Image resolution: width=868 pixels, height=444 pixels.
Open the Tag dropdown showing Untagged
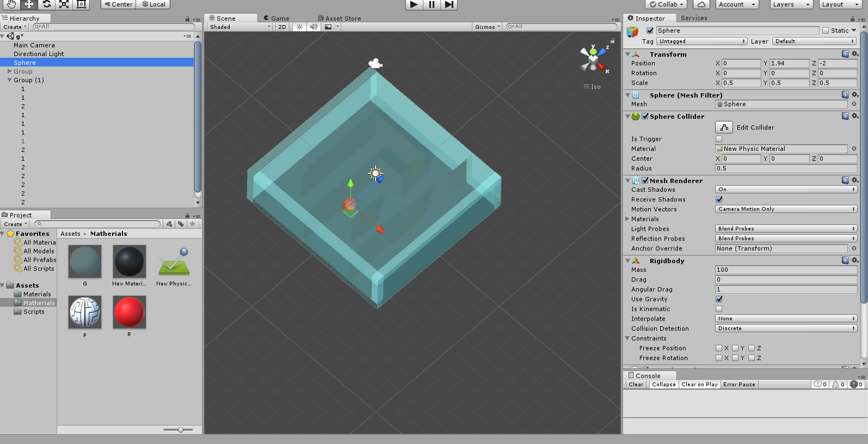[x=702, y=41]
